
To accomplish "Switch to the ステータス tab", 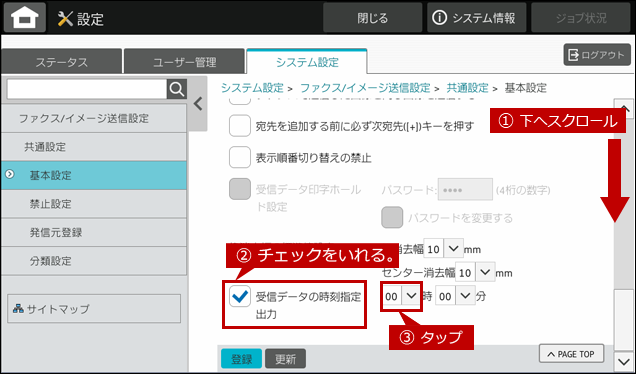I will point(61,62).
